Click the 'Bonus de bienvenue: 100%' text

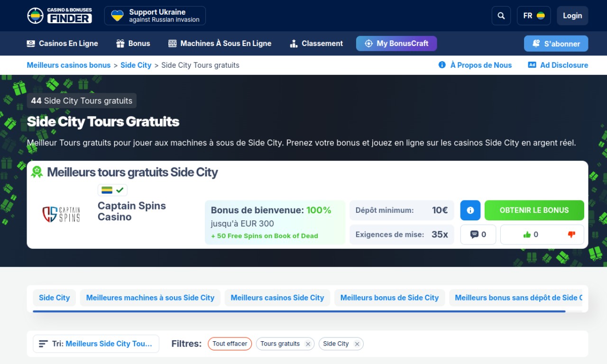[271, 210]
